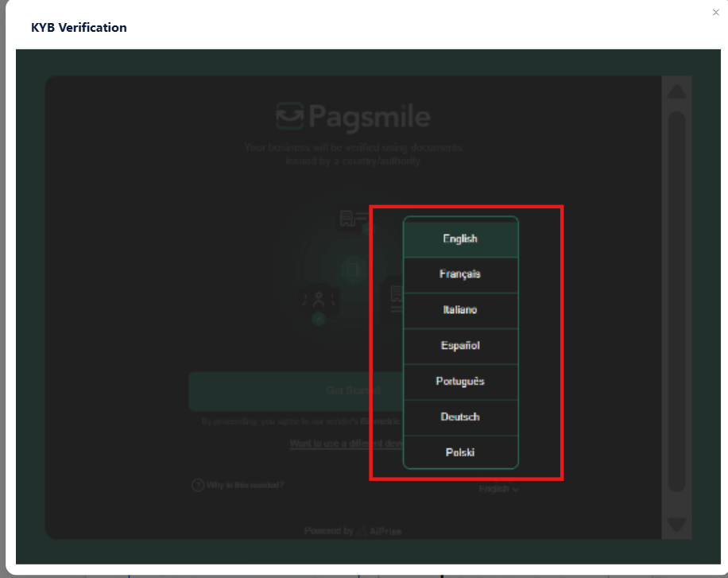Close the KYB Verification dialog

point(716,13)
